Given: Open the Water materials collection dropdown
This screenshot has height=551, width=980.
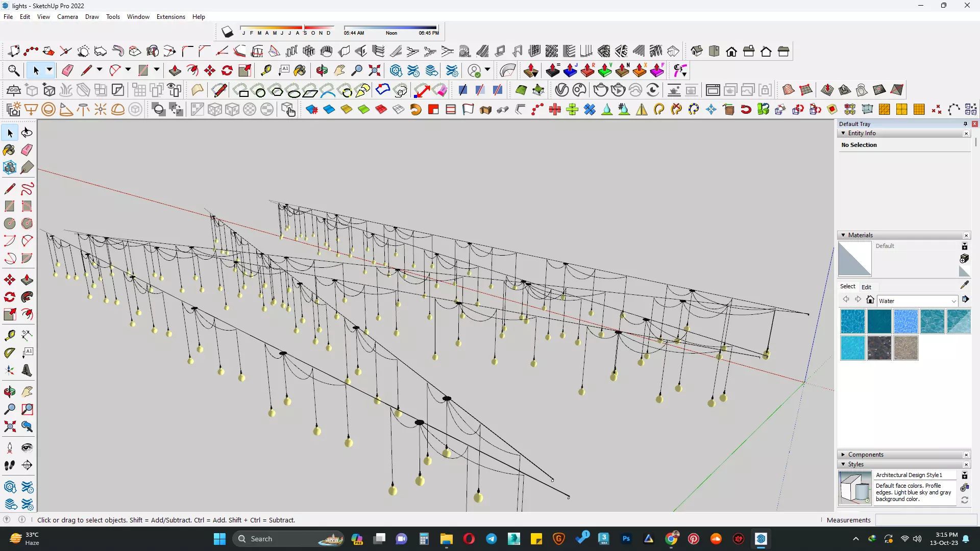Looking at the screenshot, I should coord(953,301).
